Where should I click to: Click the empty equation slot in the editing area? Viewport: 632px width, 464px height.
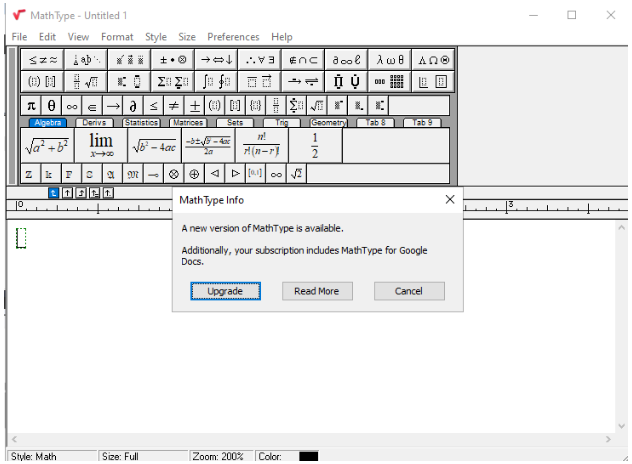point(21,238)
